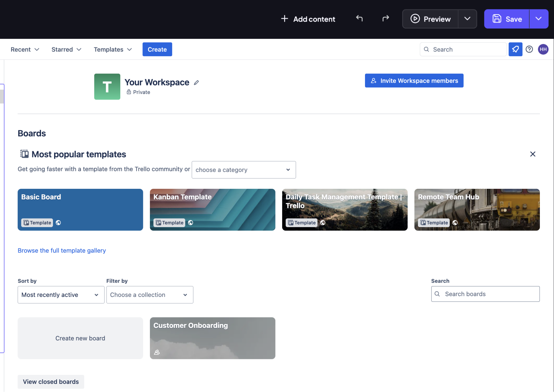Click the redo arrow icon

(x=385, y=19)
